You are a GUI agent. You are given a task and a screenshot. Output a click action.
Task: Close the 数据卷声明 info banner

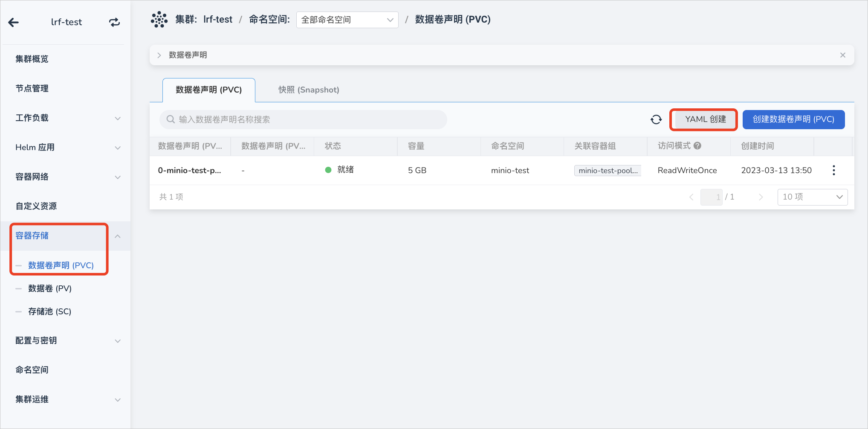842,55
